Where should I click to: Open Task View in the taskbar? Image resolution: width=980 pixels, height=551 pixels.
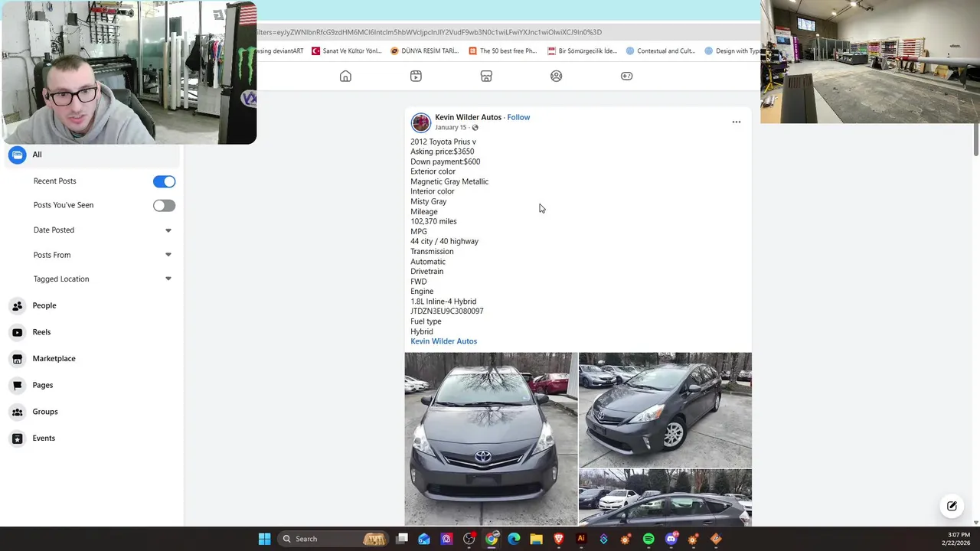pyautogui.click(x=402, y=539)
